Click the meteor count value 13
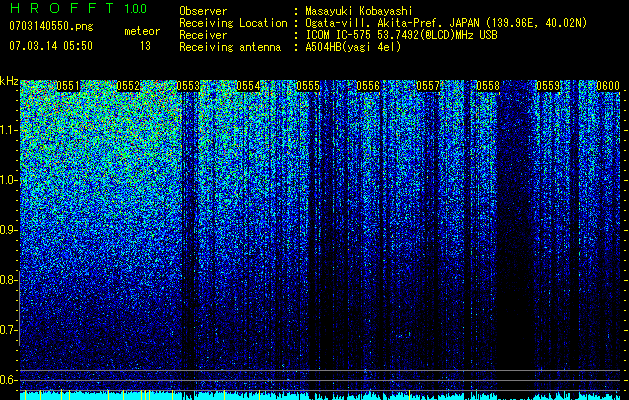This screenshot has height=400, width=629. [145, 46]
